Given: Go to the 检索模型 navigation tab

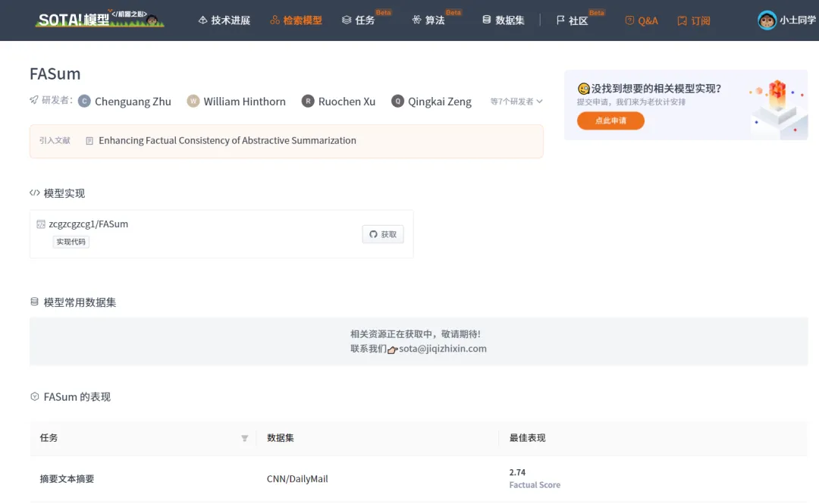Looking at the screenshot, I should pos(296,20).
